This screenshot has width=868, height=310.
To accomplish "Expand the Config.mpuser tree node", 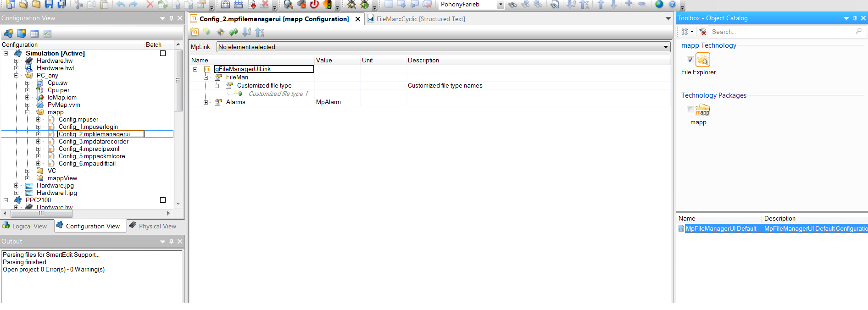I will click(39, 119).
